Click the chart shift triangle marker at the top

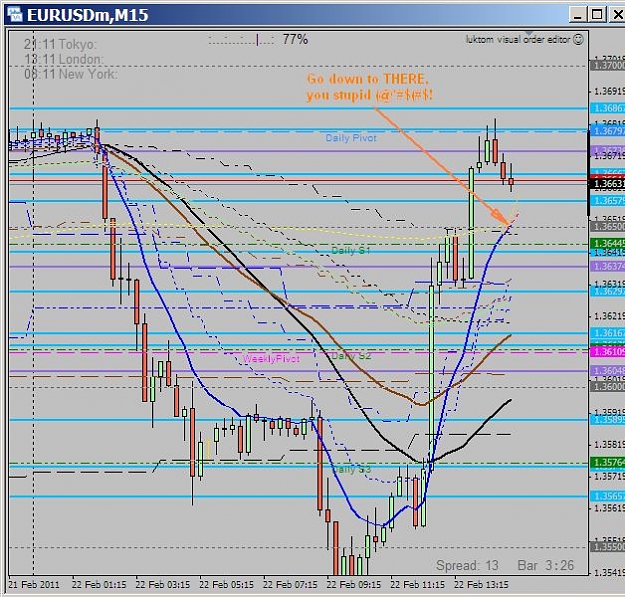point(529,33)
